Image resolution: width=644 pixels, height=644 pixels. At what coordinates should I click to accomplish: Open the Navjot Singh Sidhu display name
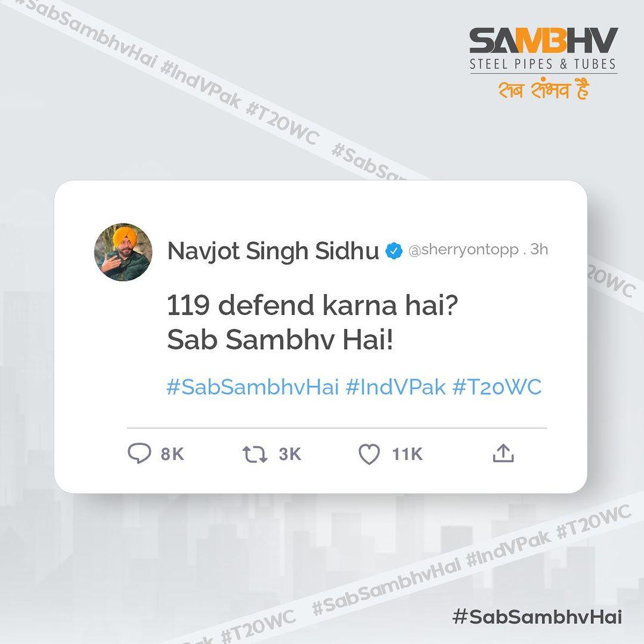273,250
